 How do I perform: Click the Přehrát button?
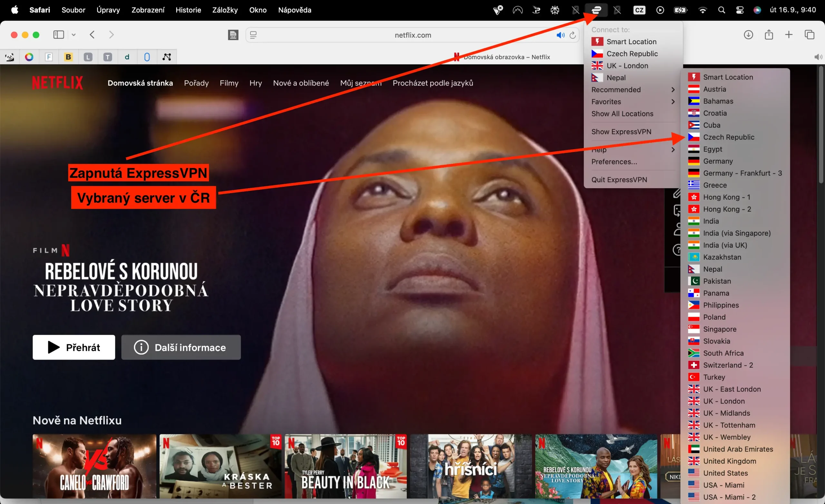pyautogui.click(x=74, y=347)
